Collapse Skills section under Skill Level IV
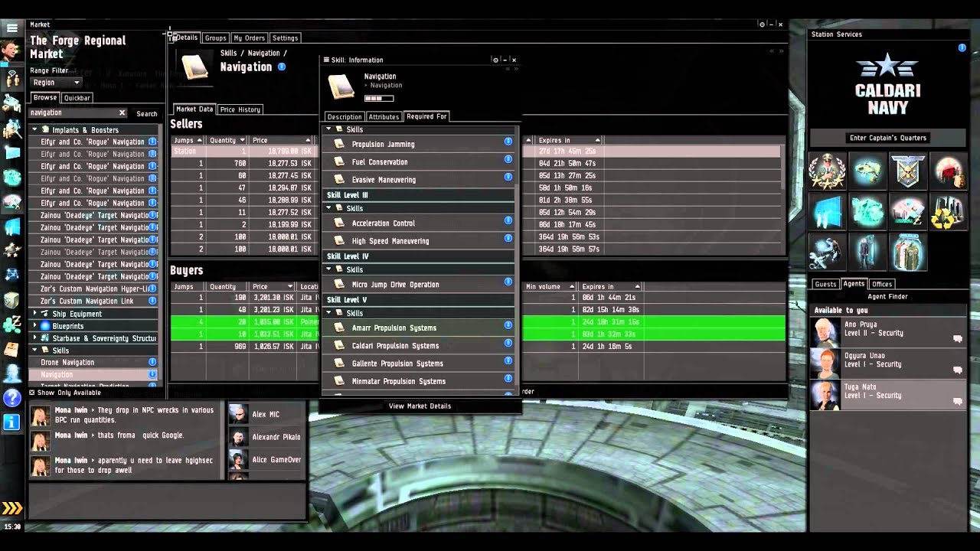The height and width of the screenshot is (551, 980). pos(330,269)
